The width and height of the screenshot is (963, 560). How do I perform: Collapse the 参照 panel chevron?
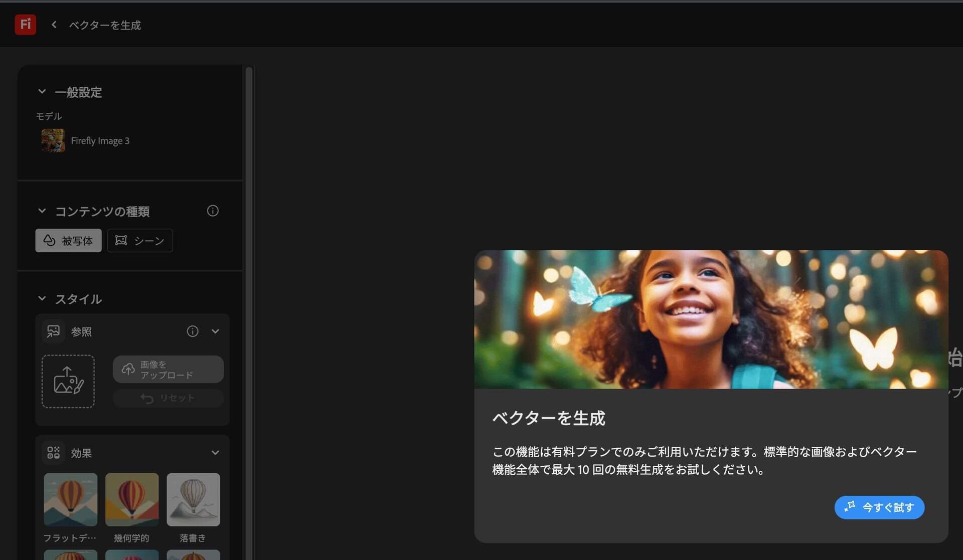[x=215, y=331]
